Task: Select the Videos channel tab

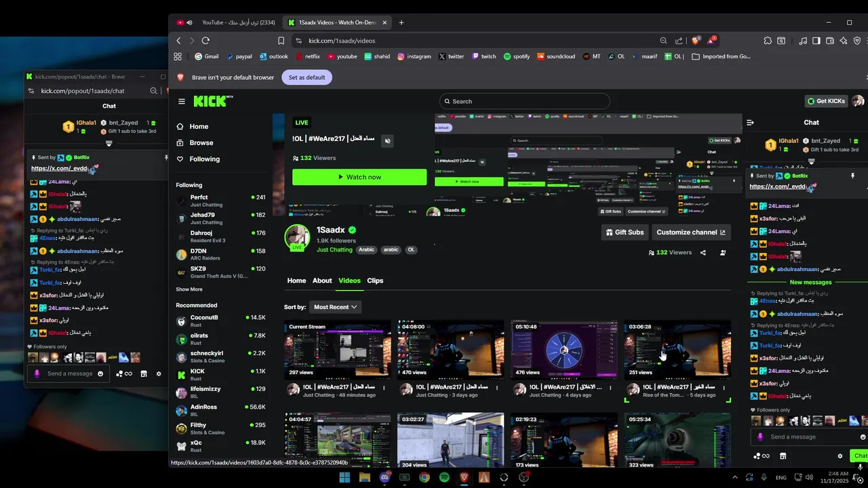Action: click(x=349, y=281)
